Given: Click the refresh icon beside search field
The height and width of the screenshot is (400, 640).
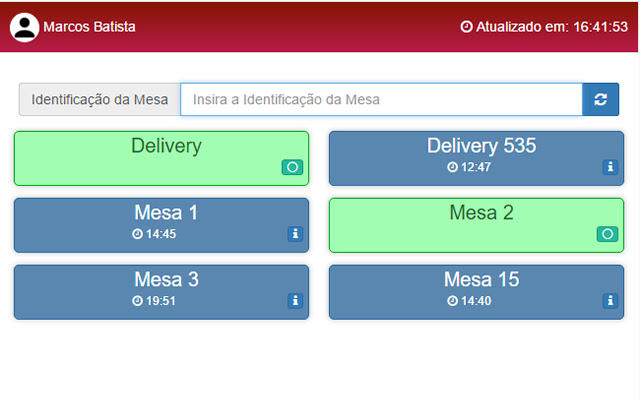Looking at the screenshot, I should [x=600, y=100].
